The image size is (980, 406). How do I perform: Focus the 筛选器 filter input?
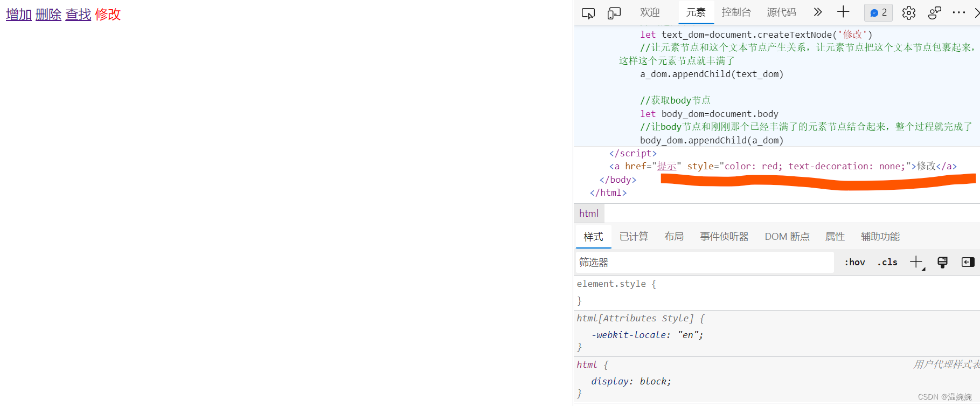(x=705, y=263)
